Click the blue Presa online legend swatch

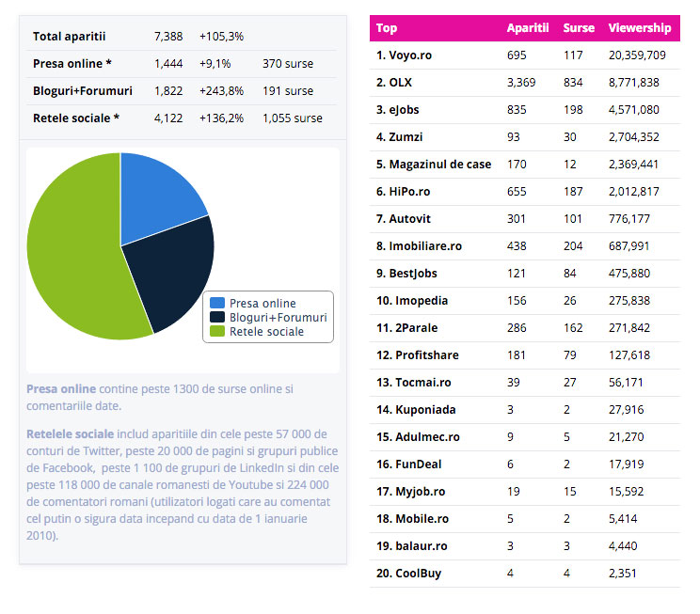coord(217,303)
